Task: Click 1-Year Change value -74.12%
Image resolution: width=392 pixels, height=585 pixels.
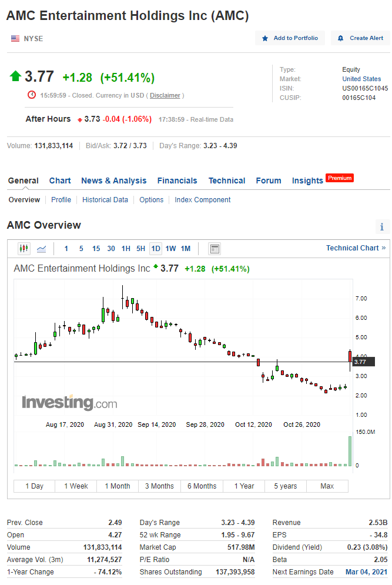Action: [x=108, y=572]
